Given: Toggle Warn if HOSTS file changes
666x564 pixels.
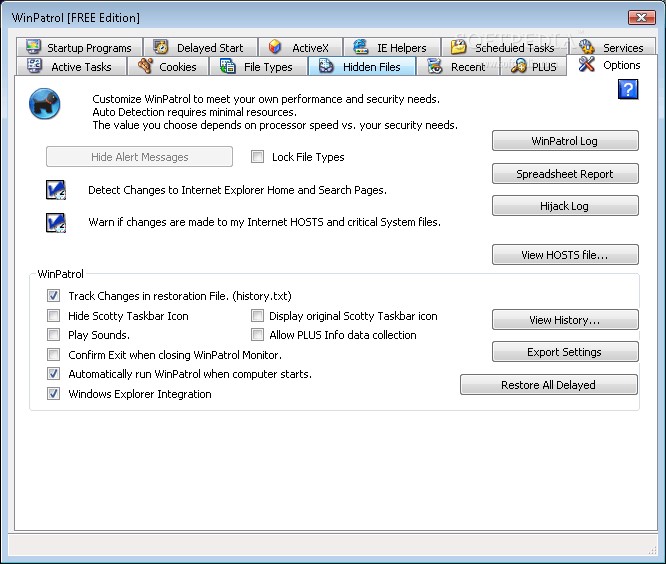Looking at the screenshot, I should tap(56, 223).
